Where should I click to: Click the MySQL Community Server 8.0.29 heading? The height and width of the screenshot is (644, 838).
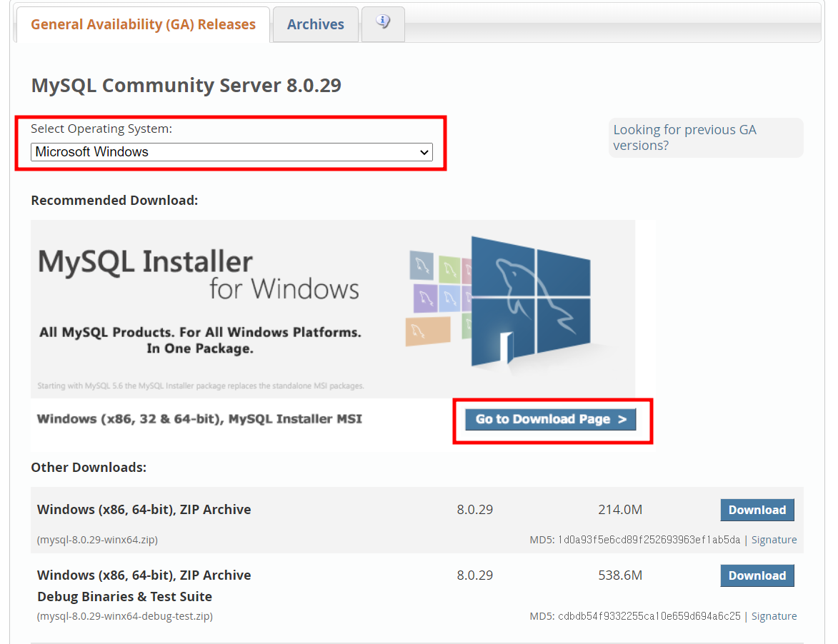tap(186, 86)
